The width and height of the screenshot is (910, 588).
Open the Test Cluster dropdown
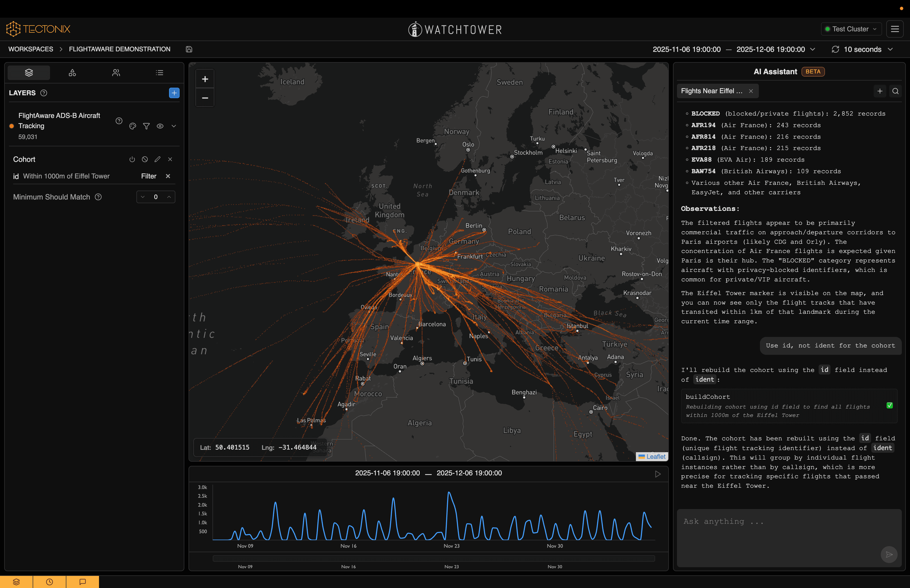851,29
